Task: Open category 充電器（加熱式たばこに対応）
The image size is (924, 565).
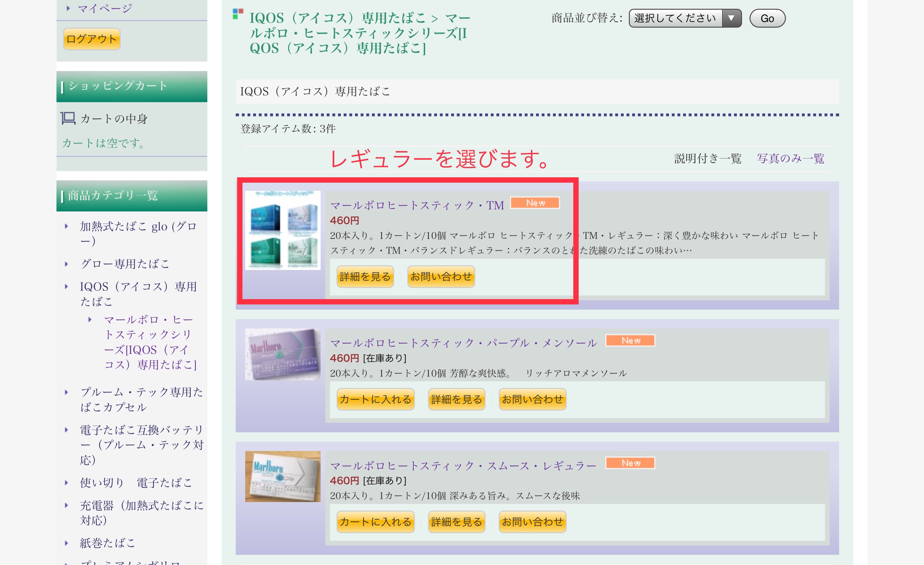Action: pos(141,513)
